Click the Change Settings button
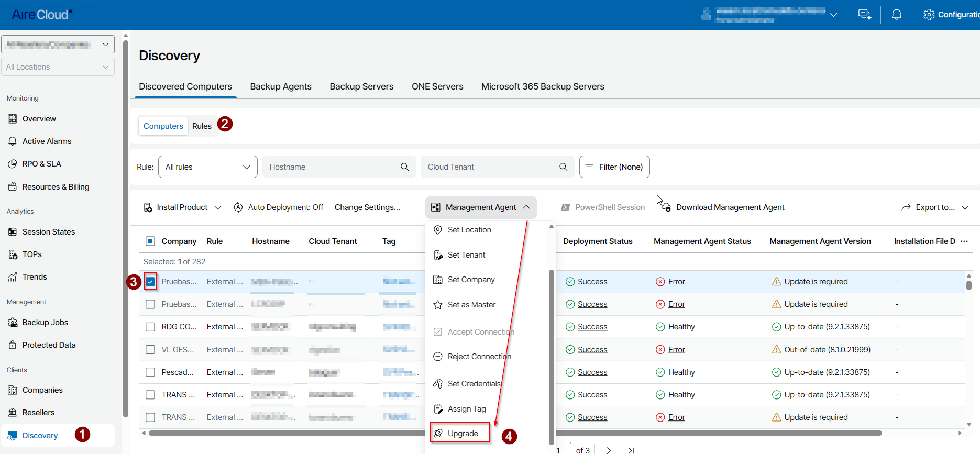The height and width of the screenshot is (454, 980). 367,207
